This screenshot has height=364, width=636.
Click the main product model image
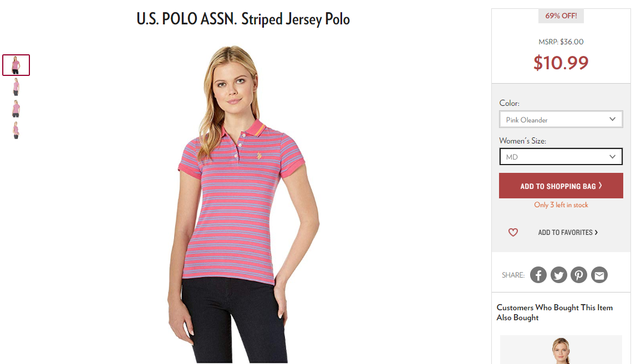(243, 204)
